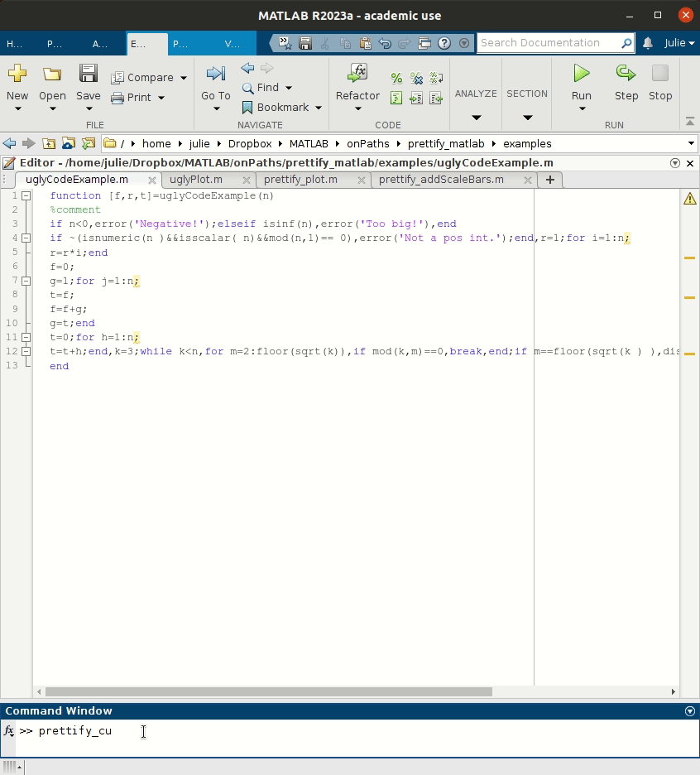Click the Print button
700x775 pixels.
pos(131,98)
